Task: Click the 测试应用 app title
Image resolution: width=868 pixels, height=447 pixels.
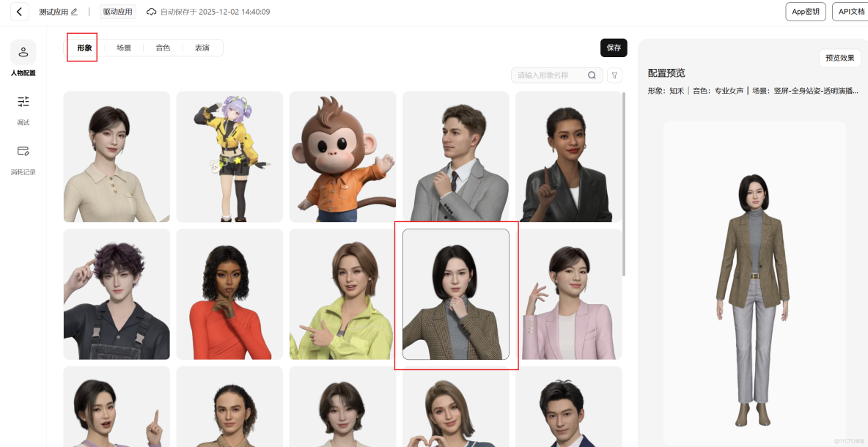Action: [x=53, y=12]
